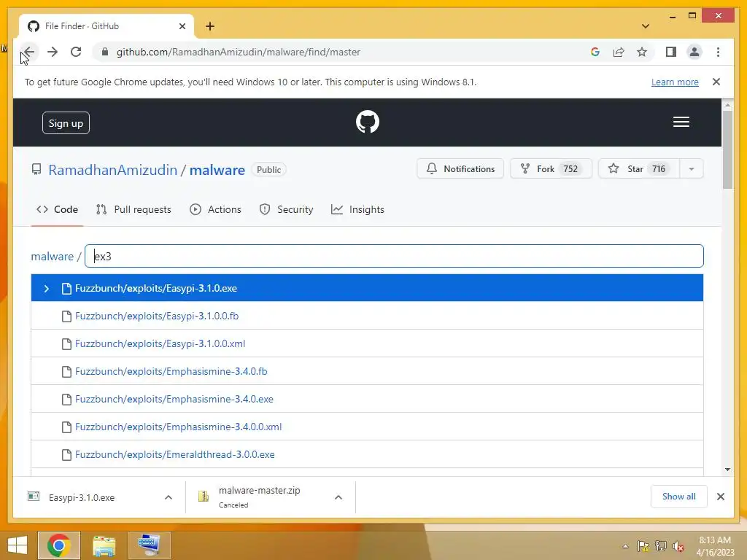Open Fuzzbunch/exploits/Easypi-3.1.0.exe result
Screen dimensions: 747x560
(367, 288)
